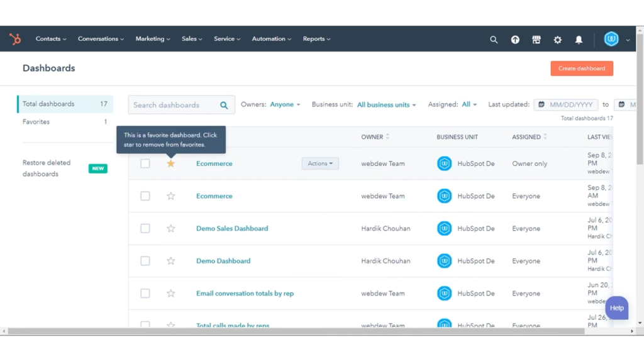Click the HubSpot sprocket logo

click(x=15, y=38)
